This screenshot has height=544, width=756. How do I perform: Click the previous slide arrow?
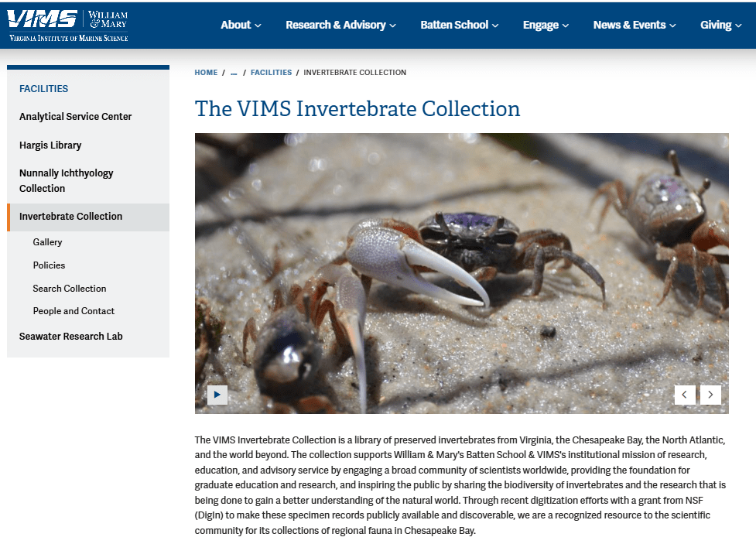(x=685, y=395)
